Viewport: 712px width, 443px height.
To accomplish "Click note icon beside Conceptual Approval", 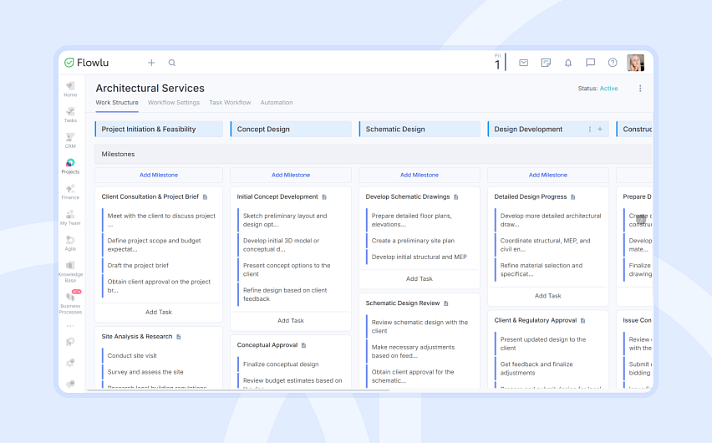I will click(x=304, y=345).
